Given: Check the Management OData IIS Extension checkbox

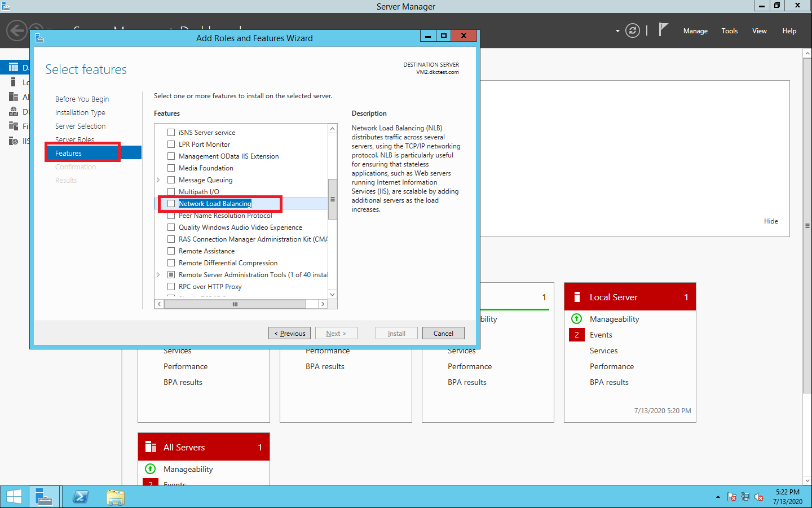Looking at the screenshot, I should [x=171, y=156].
